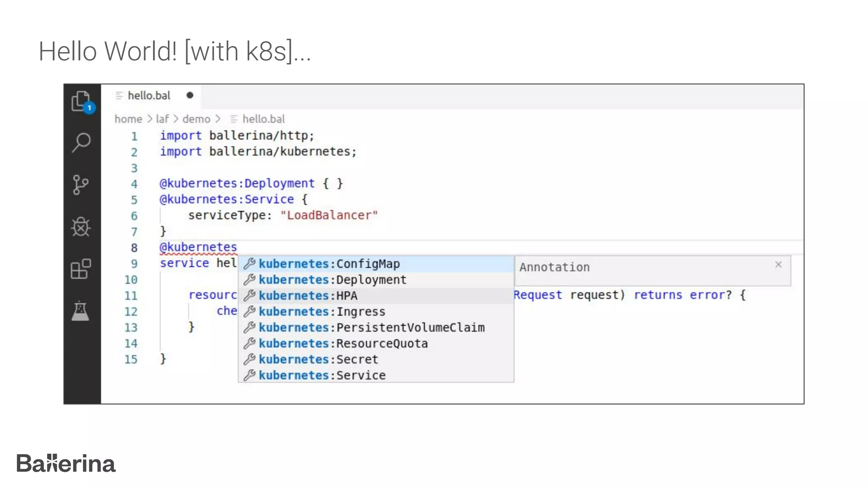868x488 pixels.
Task: Click the laf breadcrumb segment
Action: tap(162, 119)
